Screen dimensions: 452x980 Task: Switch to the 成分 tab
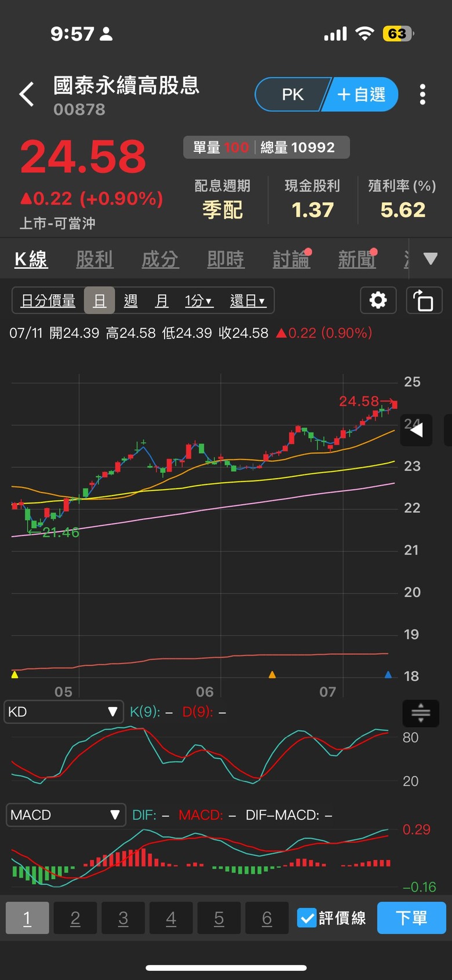160,259
